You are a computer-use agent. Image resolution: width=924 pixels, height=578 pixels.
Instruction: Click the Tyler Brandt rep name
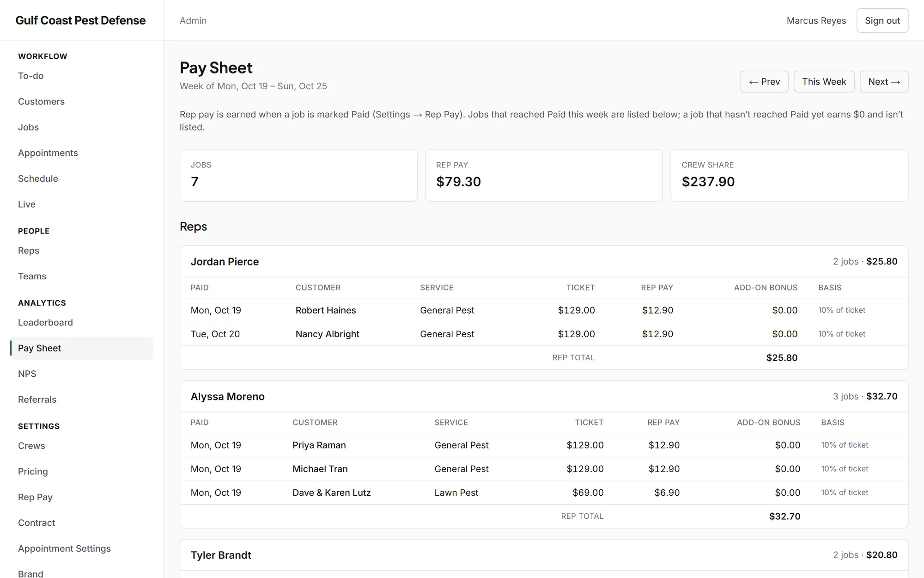pos(221,555)
